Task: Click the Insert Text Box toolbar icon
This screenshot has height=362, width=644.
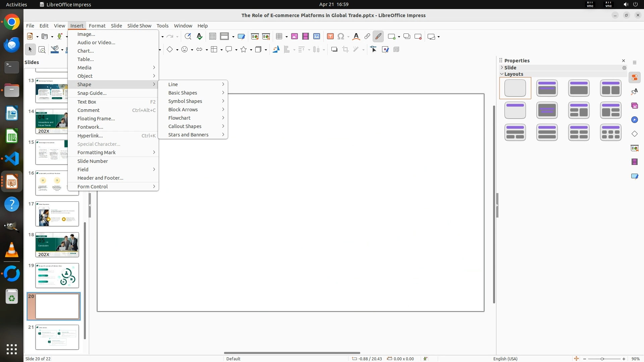Action: pyautogui.click(x=330, y=37)
